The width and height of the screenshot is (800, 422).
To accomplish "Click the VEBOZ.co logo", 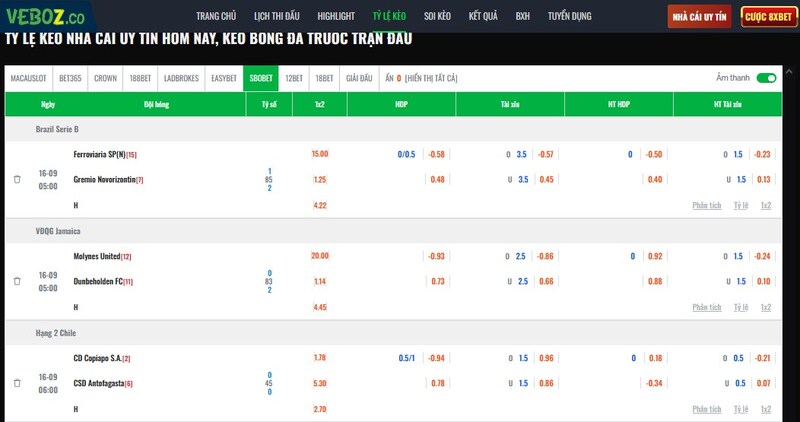I will 48,16.
